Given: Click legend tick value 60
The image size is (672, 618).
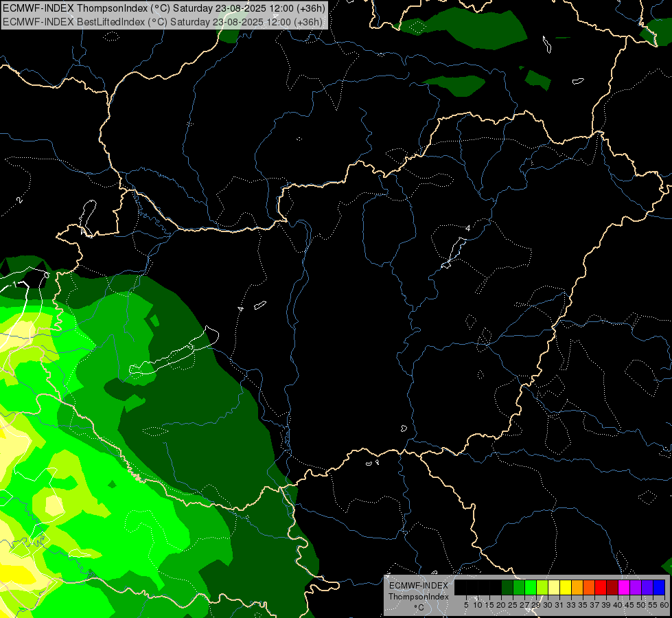Looking at the screenshot, I should coord(664,605).
